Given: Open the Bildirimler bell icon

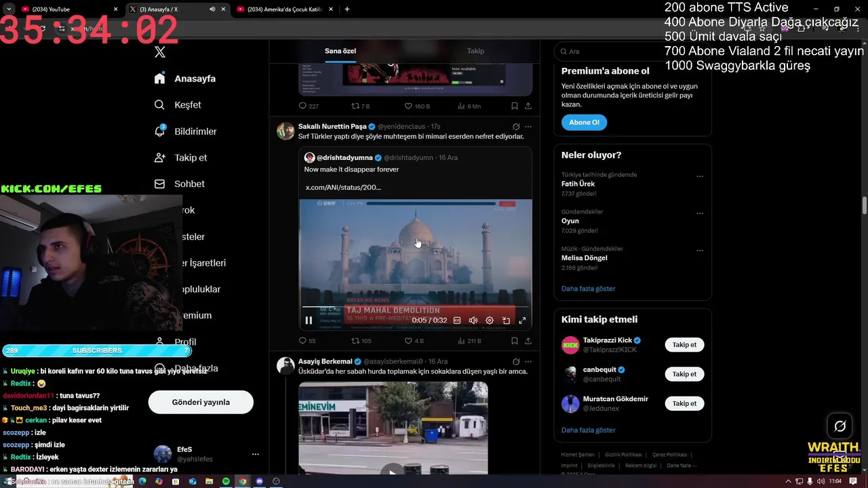Looking at the screenshot, I should click(160, 131).
